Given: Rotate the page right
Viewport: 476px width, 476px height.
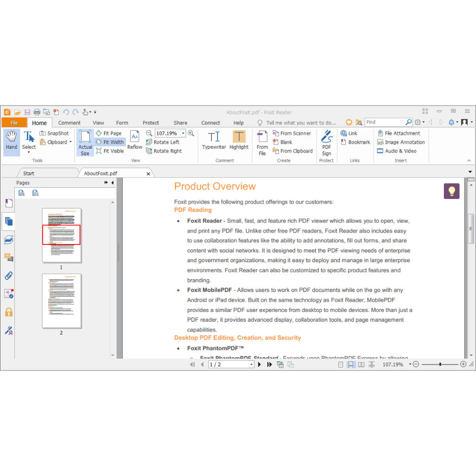Looking at the screenshot, I should [164, 151].
